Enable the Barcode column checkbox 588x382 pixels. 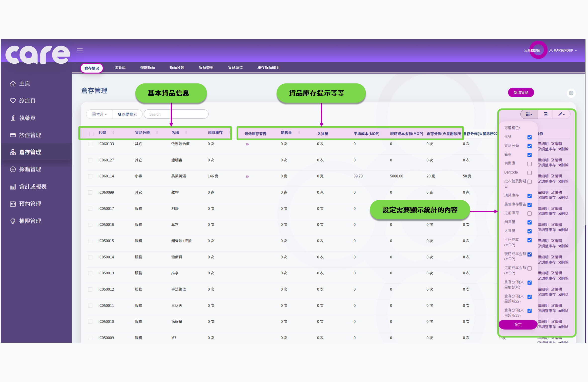(x=530, y=173)
